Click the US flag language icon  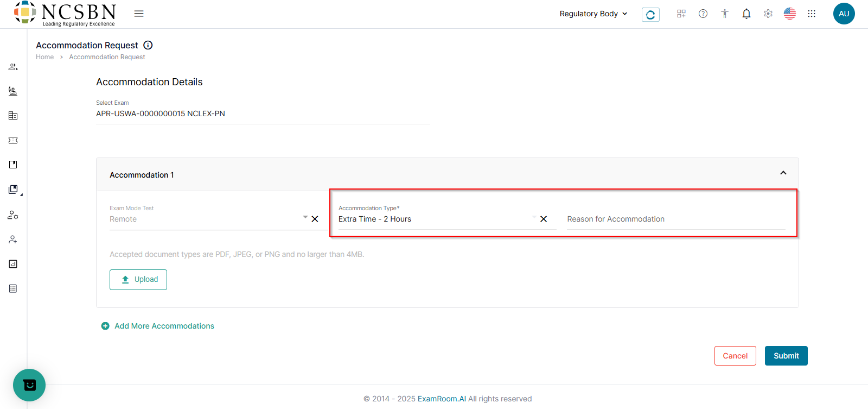pyautogui.click(x=790, y=14)
